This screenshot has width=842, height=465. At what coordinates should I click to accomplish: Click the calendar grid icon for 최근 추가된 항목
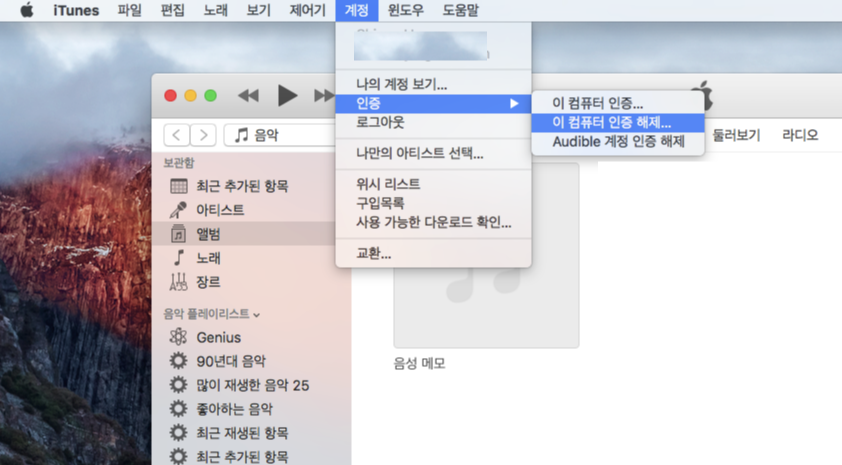(x=178, y=186)
